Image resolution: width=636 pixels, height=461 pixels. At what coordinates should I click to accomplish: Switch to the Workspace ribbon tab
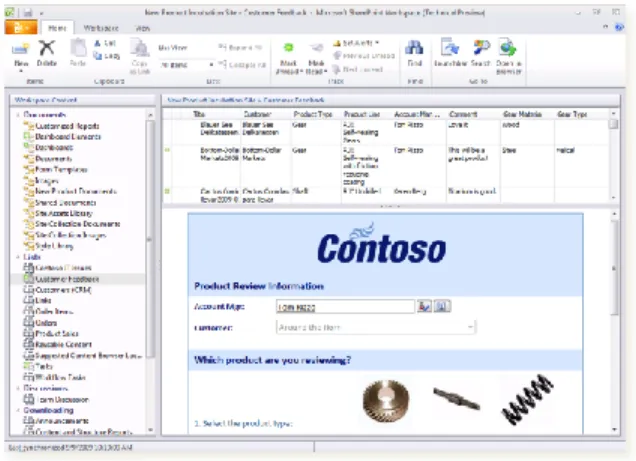[x=101, y=28]
